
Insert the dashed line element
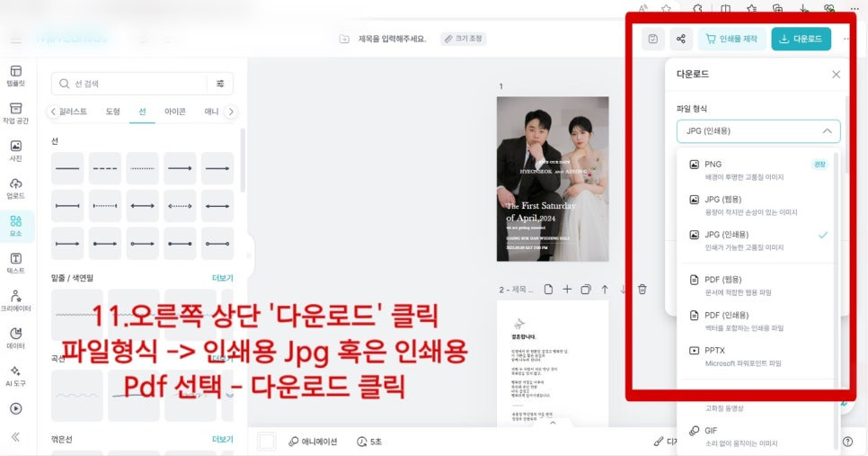104,168
